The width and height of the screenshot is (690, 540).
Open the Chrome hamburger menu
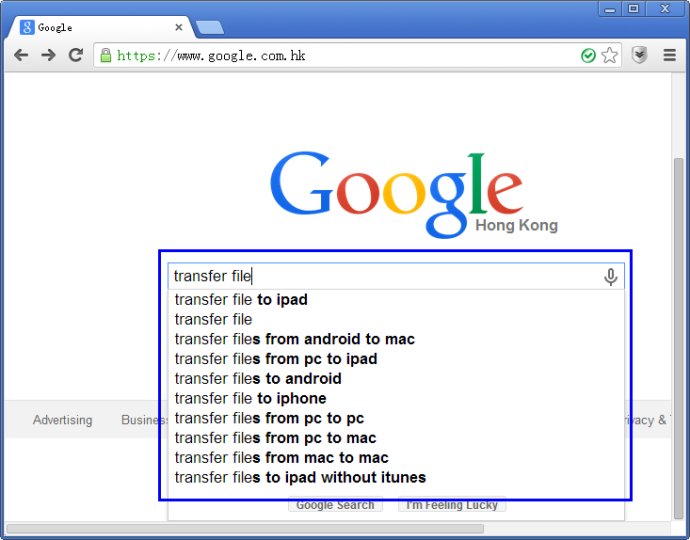(670, 55)
